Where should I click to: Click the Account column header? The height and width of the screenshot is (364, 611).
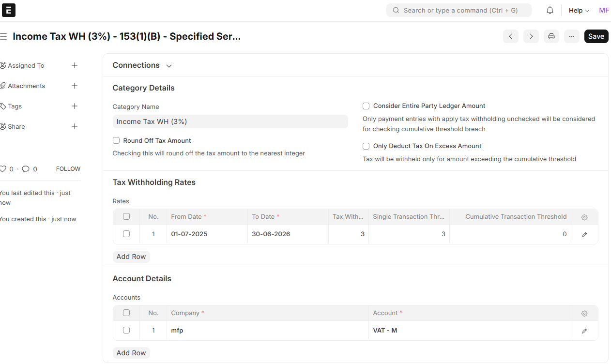pos(470,313)
